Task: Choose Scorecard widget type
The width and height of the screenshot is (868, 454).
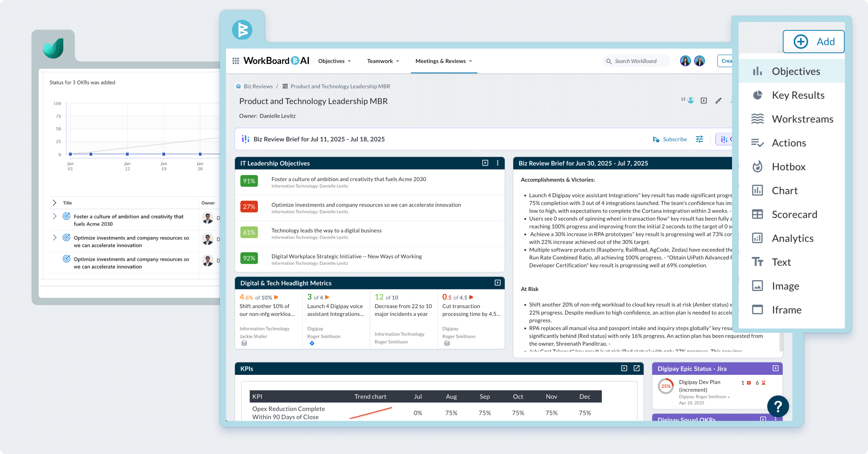Action: coord(792,214)
